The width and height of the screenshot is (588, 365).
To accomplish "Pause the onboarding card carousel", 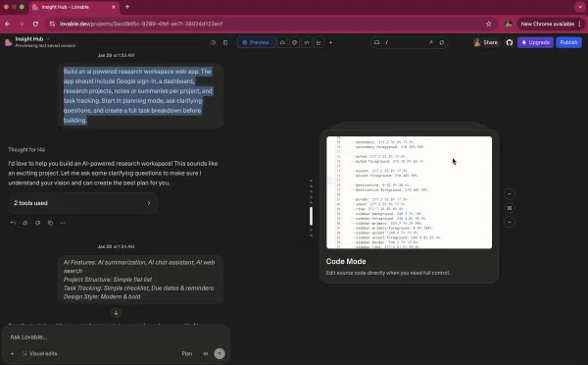I will coord(510,208).
